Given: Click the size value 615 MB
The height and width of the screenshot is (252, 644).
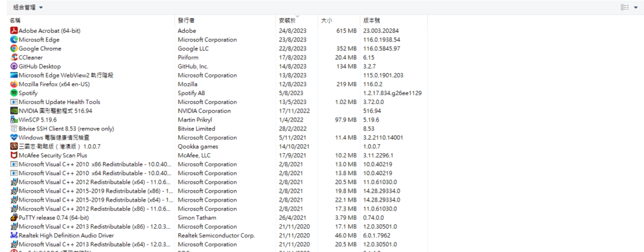Looking at the screenshot, I should 347,31.
